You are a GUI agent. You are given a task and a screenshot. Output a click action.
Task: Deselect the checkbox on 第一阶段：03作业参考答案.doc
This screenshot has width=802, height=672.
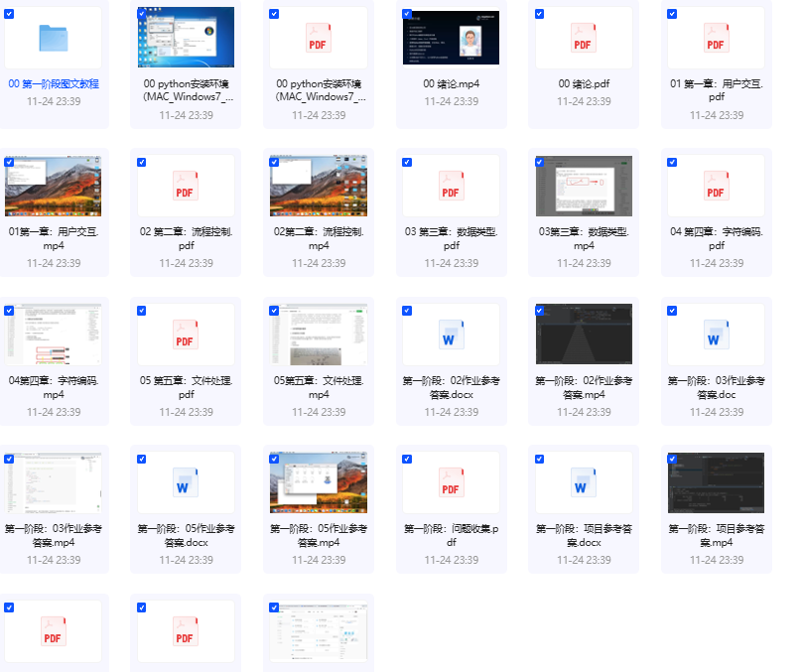[672, 311]
